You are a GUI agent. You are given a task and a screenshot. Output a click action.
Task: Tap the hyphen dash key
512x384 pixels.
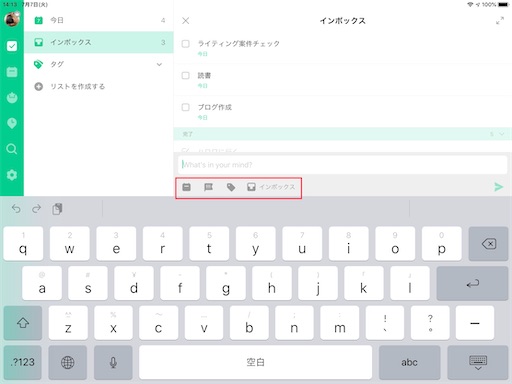(475, 323)
